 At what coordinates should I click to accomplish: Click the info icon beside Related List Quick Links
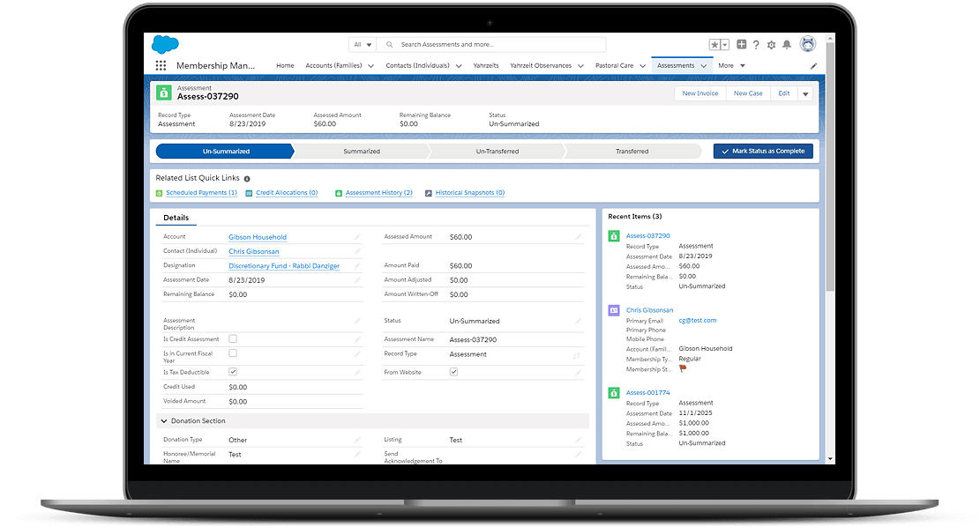coord(247,179)
